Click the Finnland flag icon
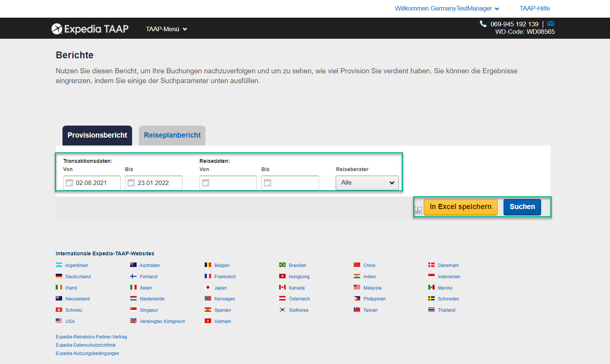The height and width of the screenshot is (364, 610). tap(133, 276)
